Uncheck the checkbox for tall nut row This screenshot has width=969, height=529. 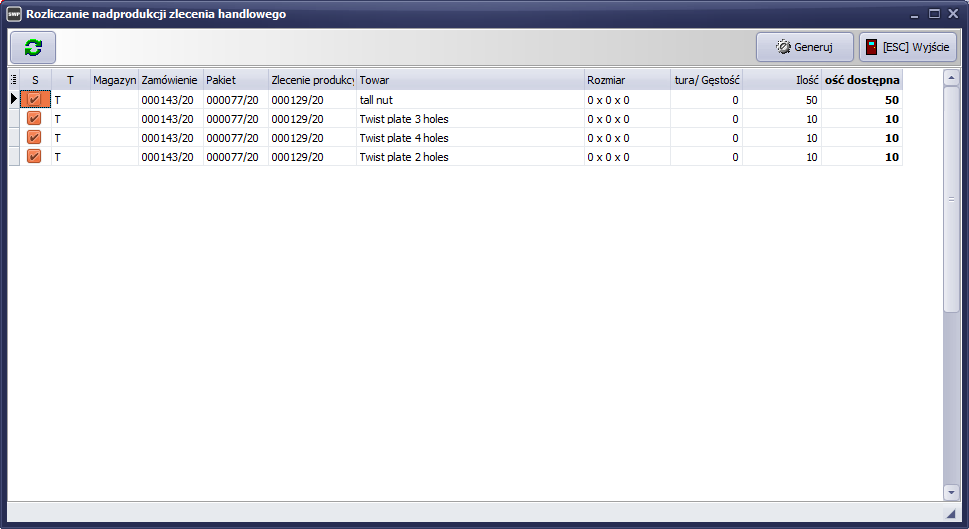[x=34, y=99]
